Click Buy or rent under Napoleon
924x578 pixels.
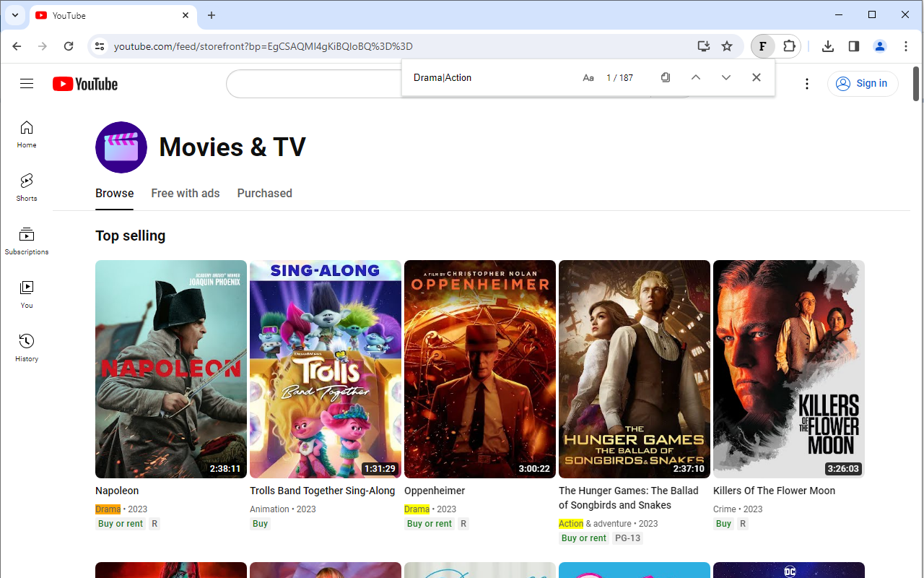121,524
